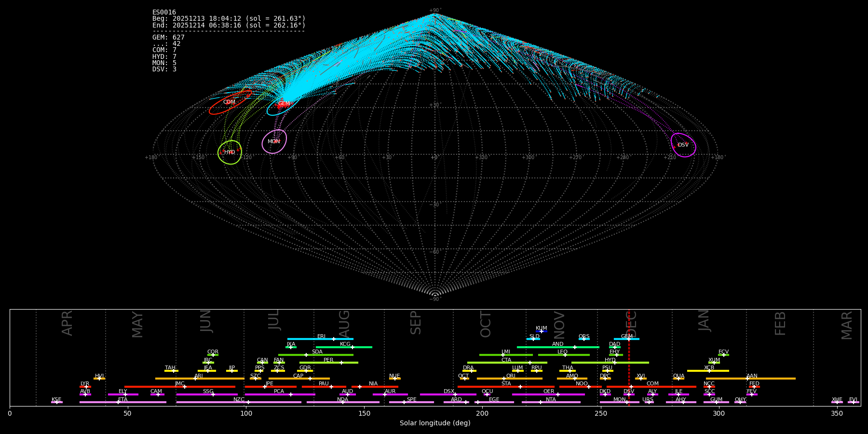The width and height of the screenshot is (868, 434).
Task: Click the XHE bar on the timeline
Action: [x=837, y=402]
